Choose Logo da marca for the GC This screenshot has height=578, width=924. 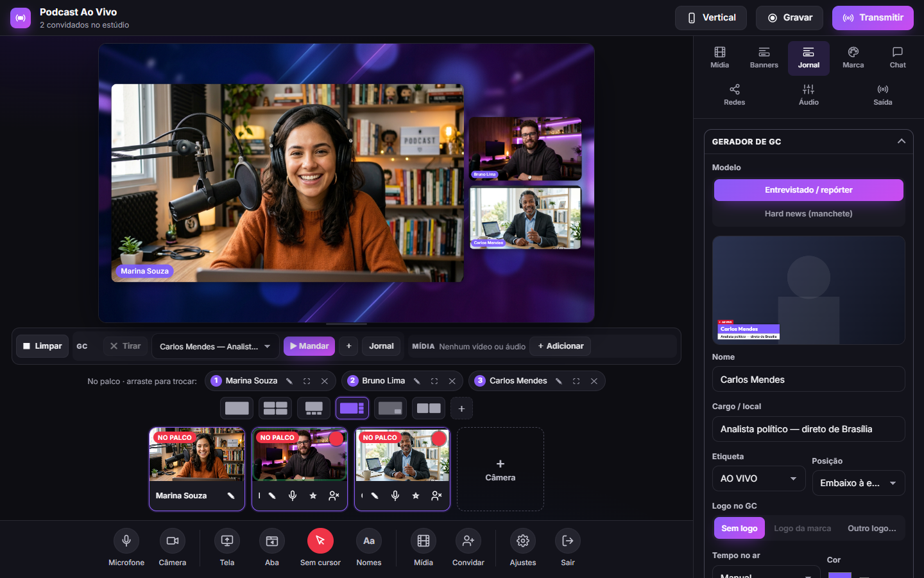click(802, 528)
